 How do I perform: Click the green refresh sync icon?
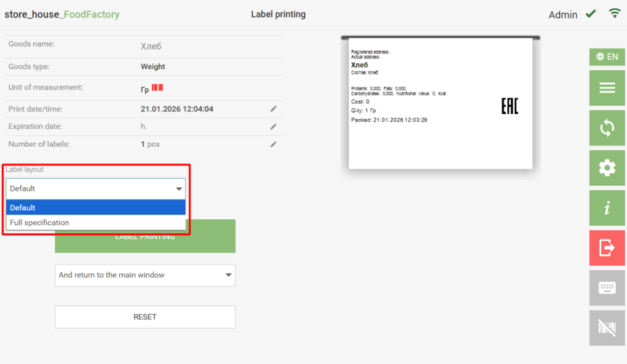(x=607, y=128)
